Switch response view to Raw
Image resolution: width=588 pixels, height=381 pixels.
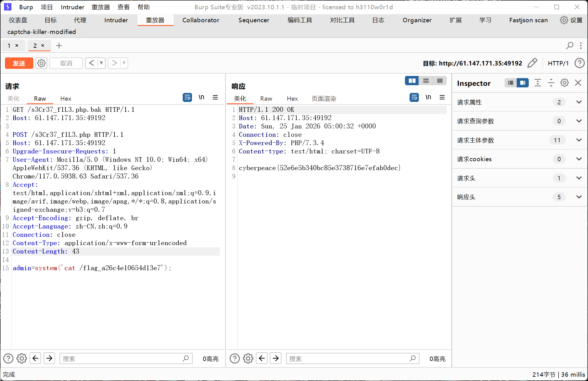tap(266, 98)
